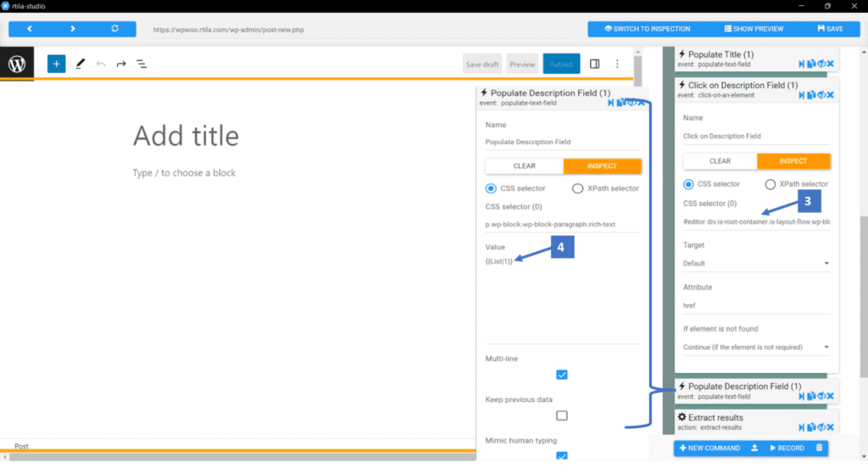The height and width of the screenshot is (474, 868).
Task: Open the block inserter plus button
Action: coord(57,64)
